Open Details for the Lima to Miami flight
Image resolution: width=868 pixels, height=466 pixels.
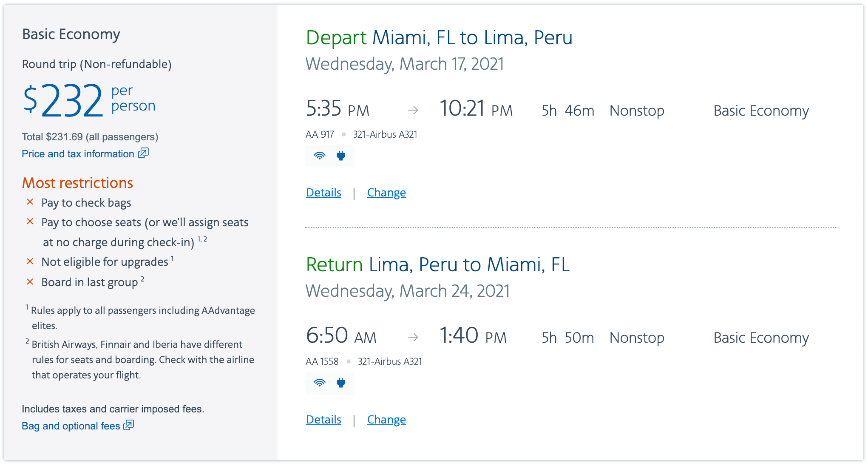coord(323,420)
